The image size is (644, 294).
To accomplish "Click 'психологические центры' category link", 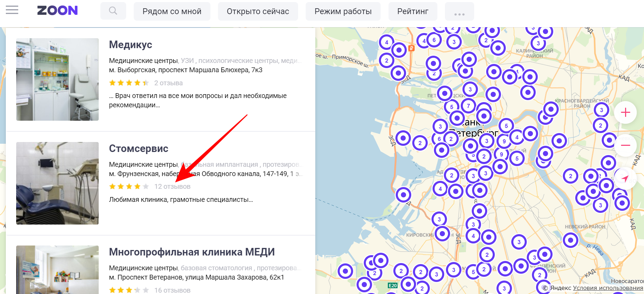I will [x=238, y=61].
